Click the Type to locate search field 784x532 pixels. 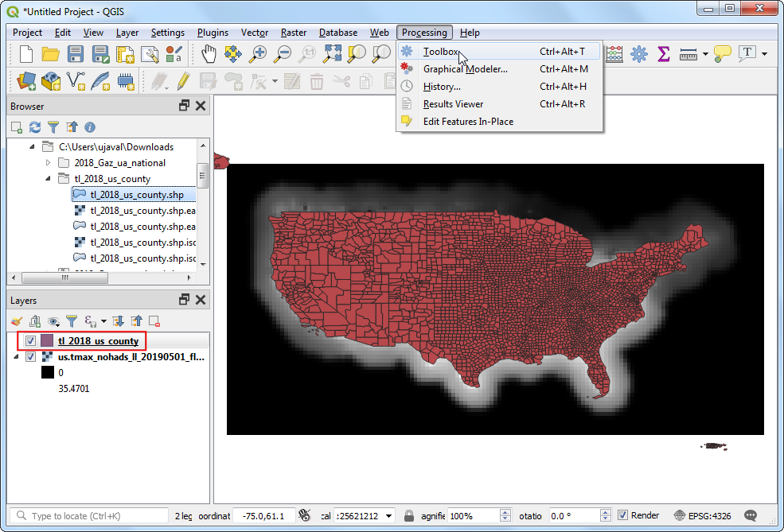92,515
